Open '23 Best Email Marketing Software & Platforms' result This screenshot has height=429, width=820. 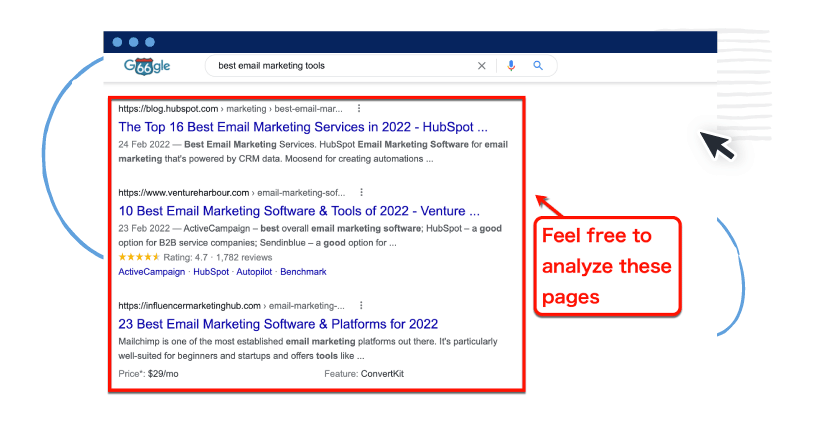pyautogui.click(x=278, y=324)
